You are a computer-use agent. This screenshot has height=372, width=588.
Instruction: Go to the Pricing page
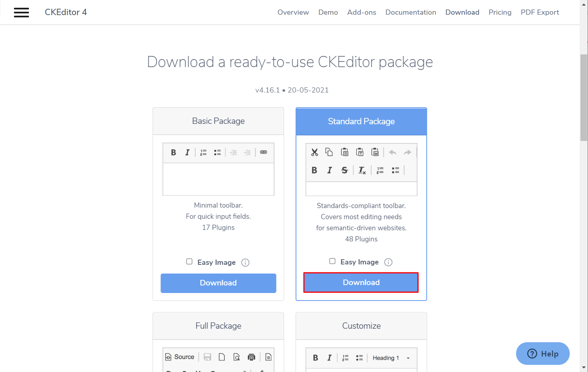(x=500, y=12)
